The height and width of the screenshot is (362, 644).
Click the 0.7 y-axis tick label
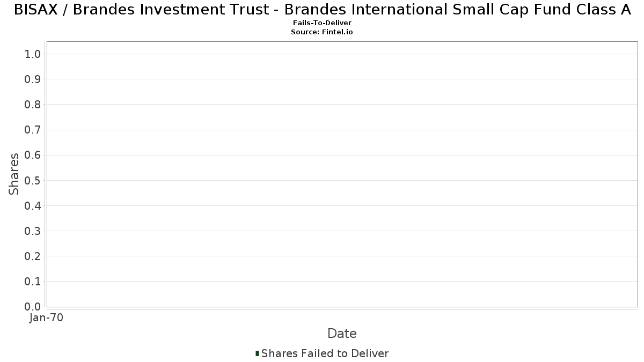coord(33,130)
